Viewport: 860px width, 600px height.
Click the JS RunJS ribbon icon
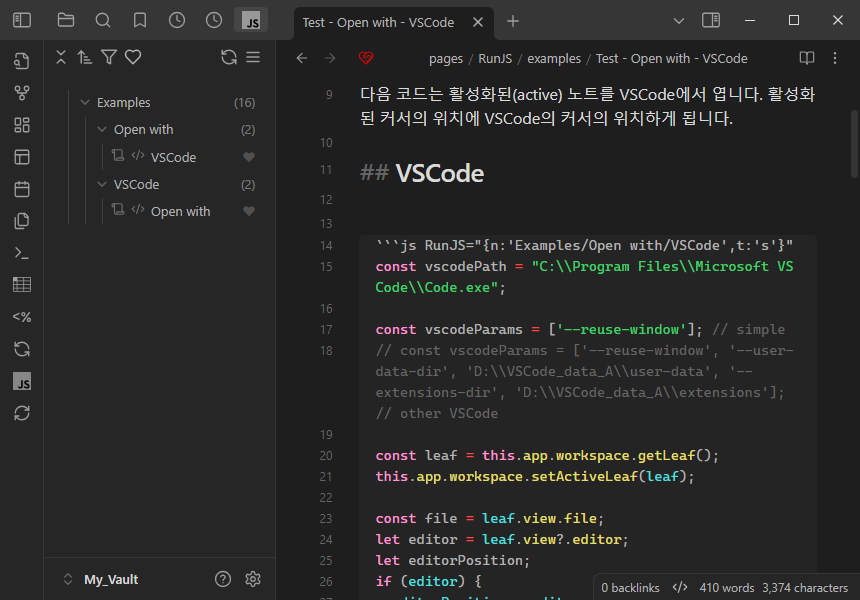(x=22, y=381)
